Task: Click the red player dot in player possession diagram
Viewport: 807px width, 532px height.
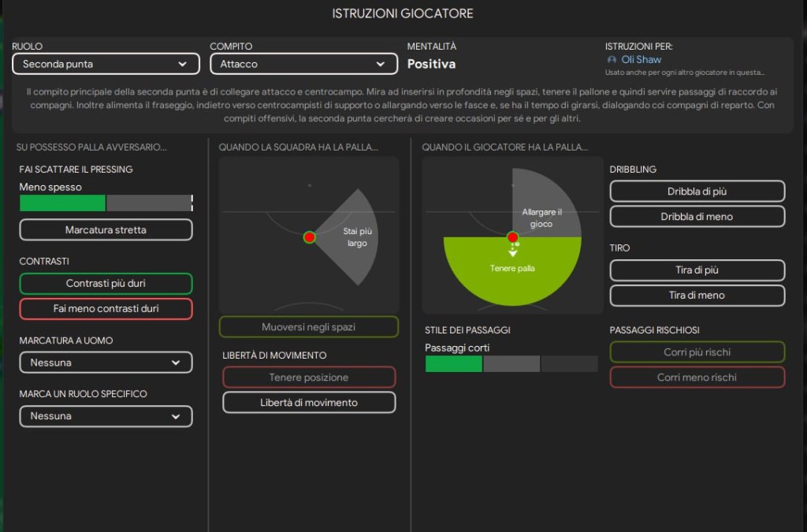Action: click(x=512, y=237)
